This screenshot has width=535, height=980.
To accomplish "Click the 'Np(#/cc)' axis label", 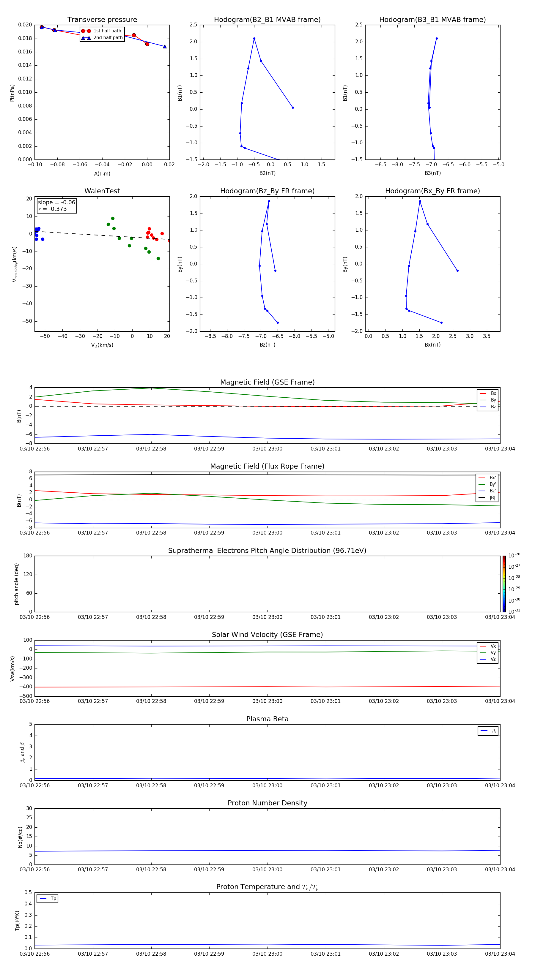I will (20, 837).
